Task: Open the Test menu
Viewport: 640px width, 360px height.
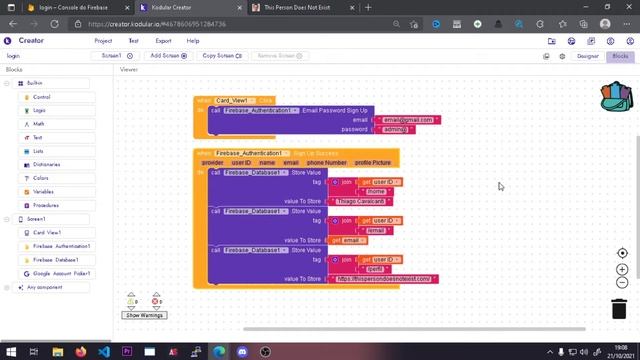Action: pos(133,41)
